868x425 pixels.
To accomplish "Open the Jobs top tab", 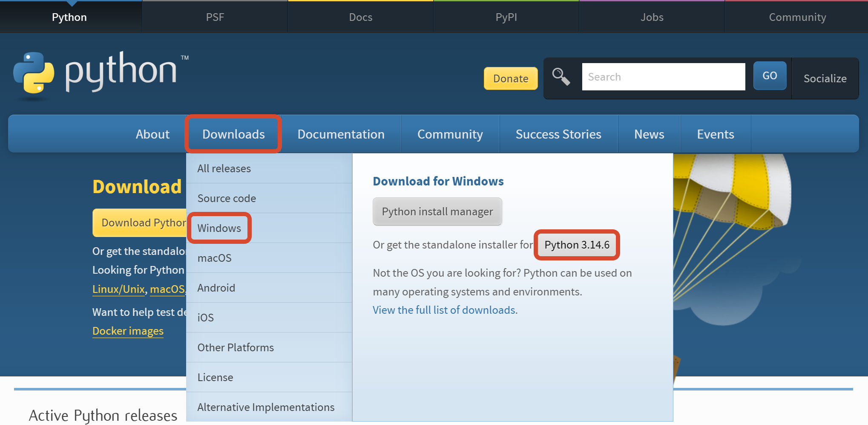I will [652, 17].
